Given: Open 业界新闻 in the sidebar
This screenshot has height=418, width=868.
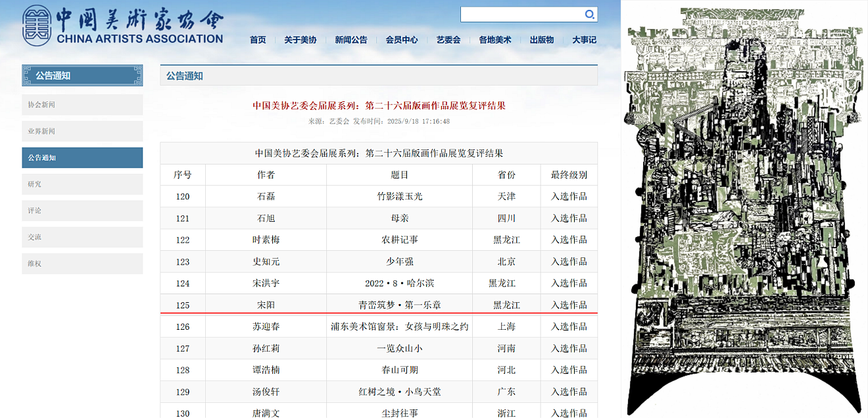Looking at the screenshot, I should point(82,131).
